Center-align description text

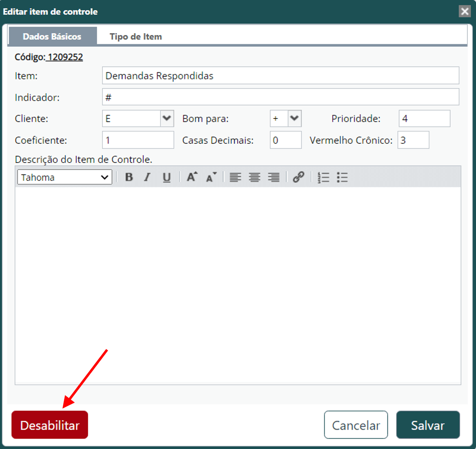tap(254, 177)
